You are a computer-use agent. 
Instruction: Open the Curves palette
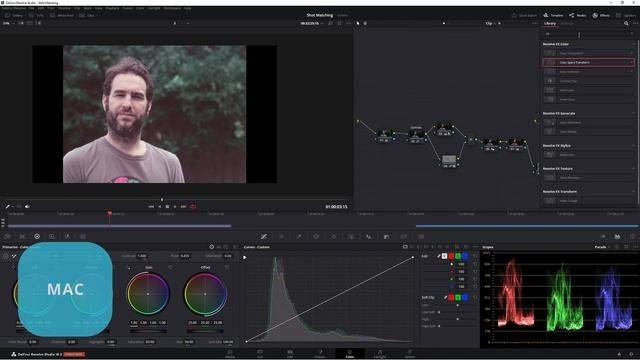point(264,236)
